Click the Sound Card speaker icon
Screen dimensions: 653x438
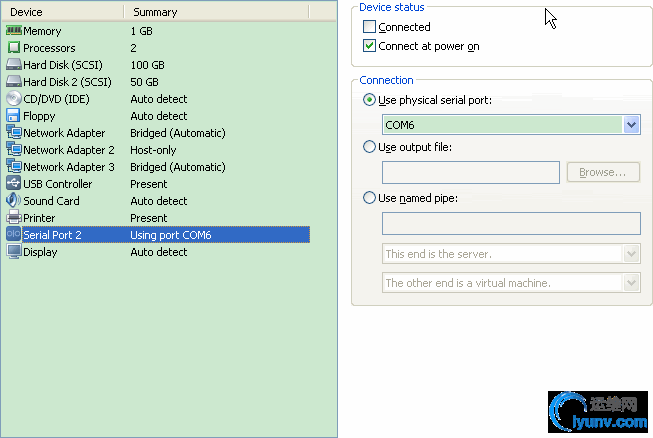tap(14, 201)
